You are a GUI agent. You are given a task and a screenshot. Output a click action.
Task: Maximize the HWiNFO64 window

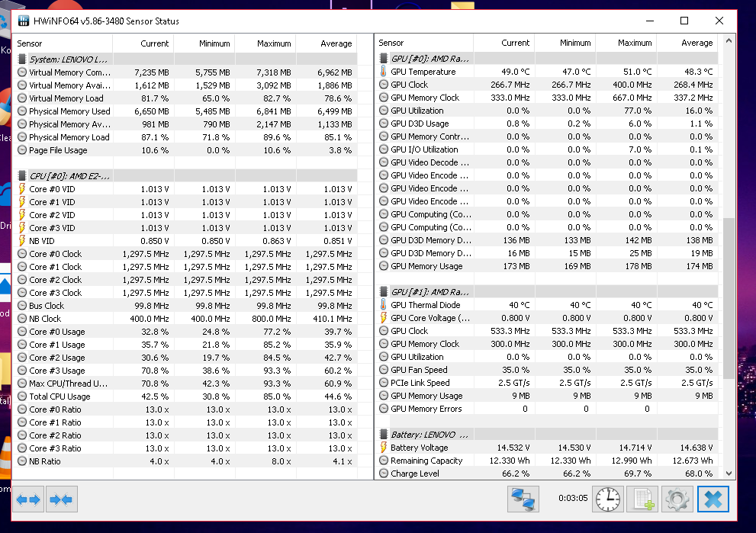click(684, 21)
